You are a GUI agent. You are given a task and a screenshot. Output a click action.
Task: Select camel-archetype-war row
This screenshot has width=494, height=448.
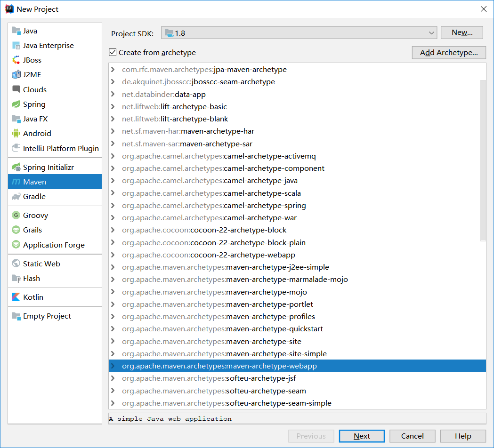(297, 217)
